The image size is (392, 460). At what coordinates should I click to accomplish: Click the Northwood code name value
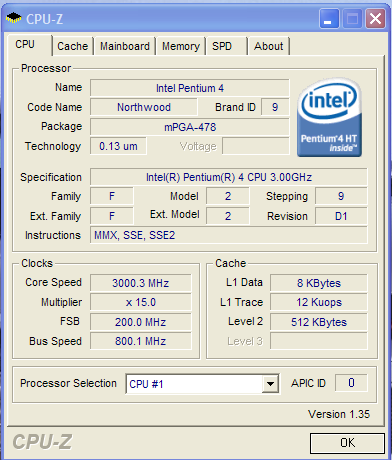[144, 107]
